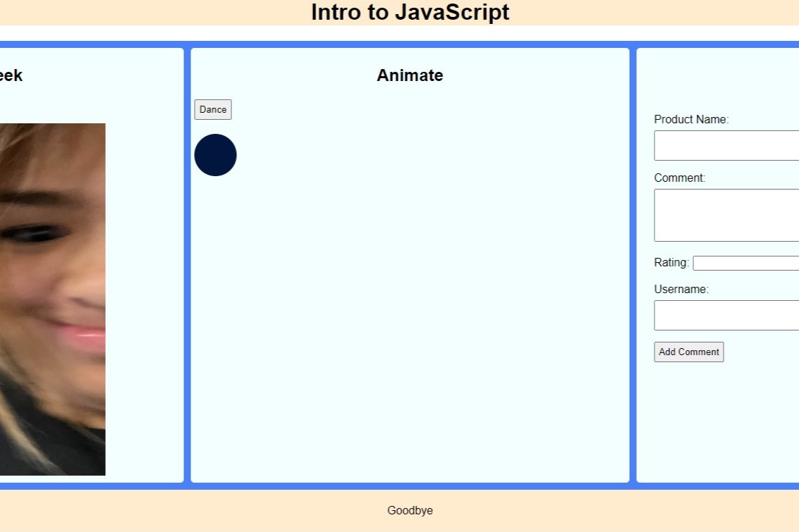Click the Product Name label
The image size is (799, 532).
tap(692, 119)
